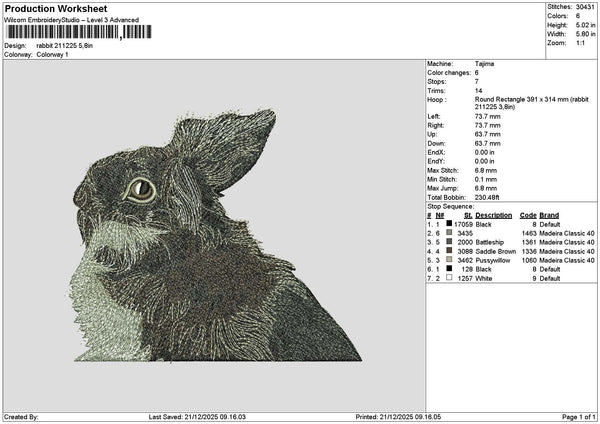The image size is (600, 424).
Task: Click the Saddle Brown color swatch
Action: pyautogui.click(x=449, y=251)
